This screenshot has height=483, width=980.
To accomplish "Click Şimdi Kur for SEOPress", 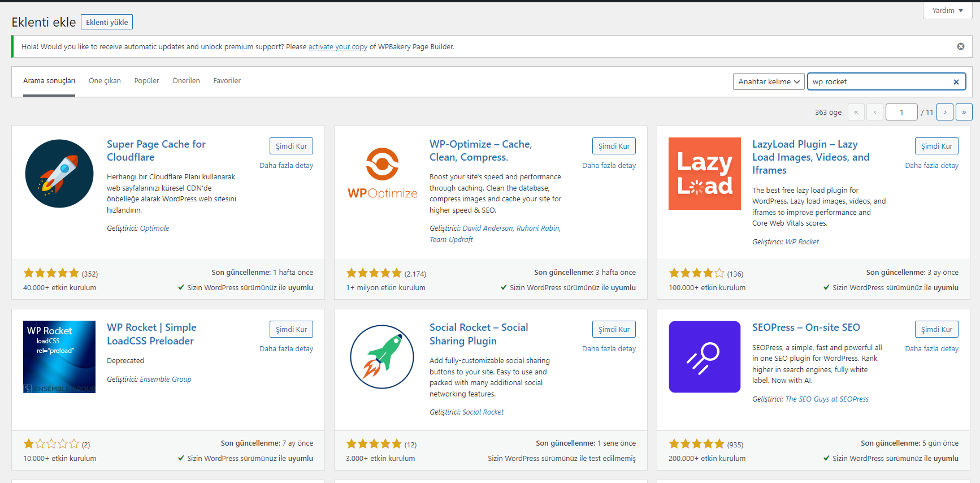I will [936, 329].
